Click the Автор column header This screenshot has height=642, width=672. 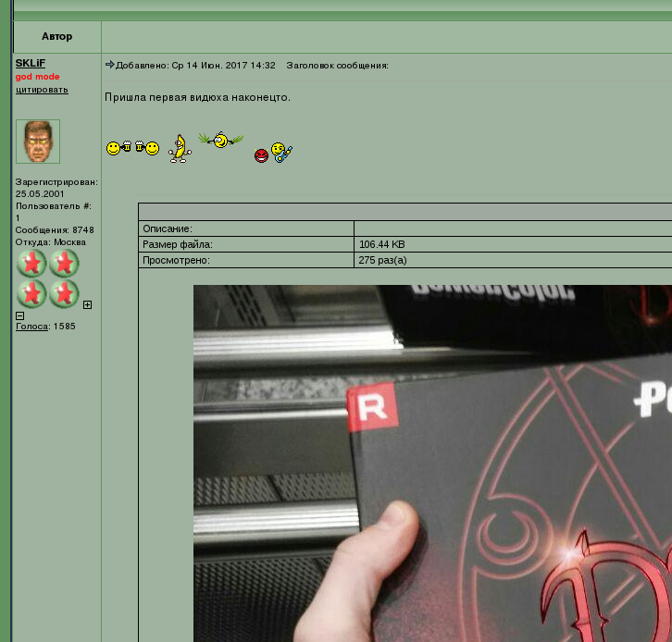(x=57, y=36)
